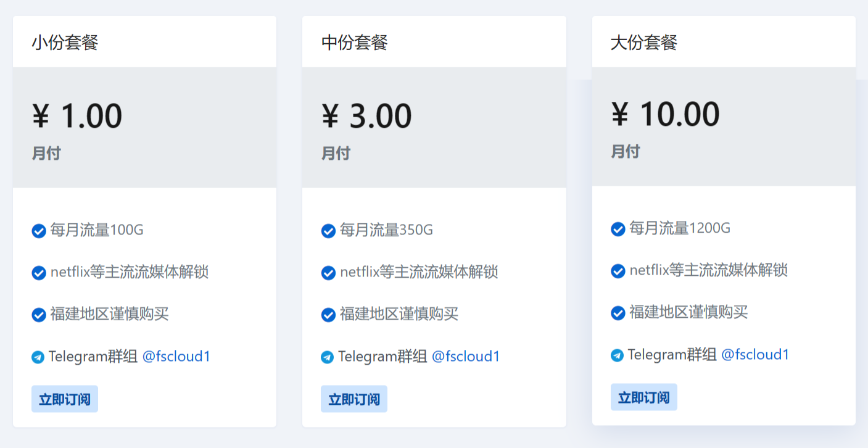Click check icon next to 福建地区谨慎购买 in 小份套餐

tap(39, 315)
